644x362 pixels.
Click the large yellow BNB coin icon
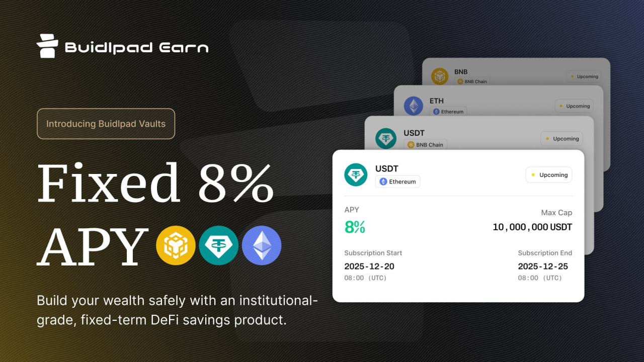(176, 245)
